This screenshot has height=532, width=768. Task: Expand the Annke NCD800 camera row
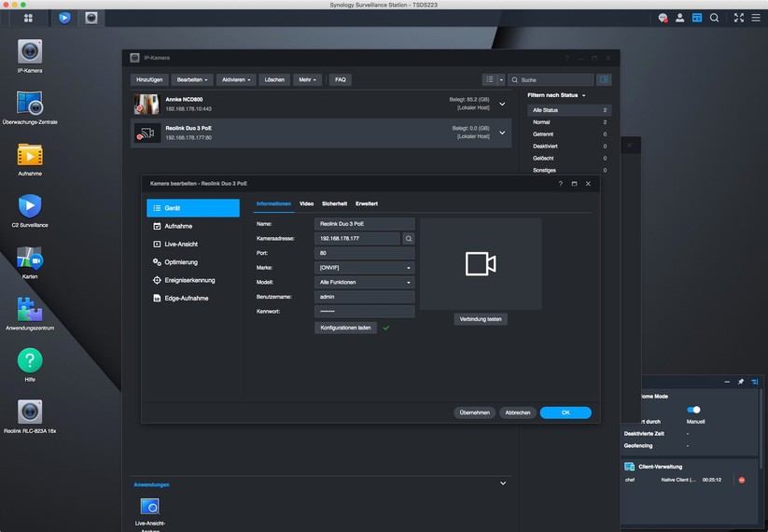(502, 104)
